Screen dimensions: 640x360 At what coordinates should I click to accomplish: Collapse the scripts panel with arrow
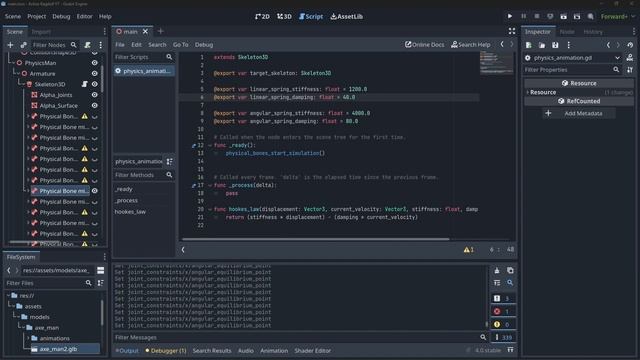pyautogui.click(x=183, y=250)
